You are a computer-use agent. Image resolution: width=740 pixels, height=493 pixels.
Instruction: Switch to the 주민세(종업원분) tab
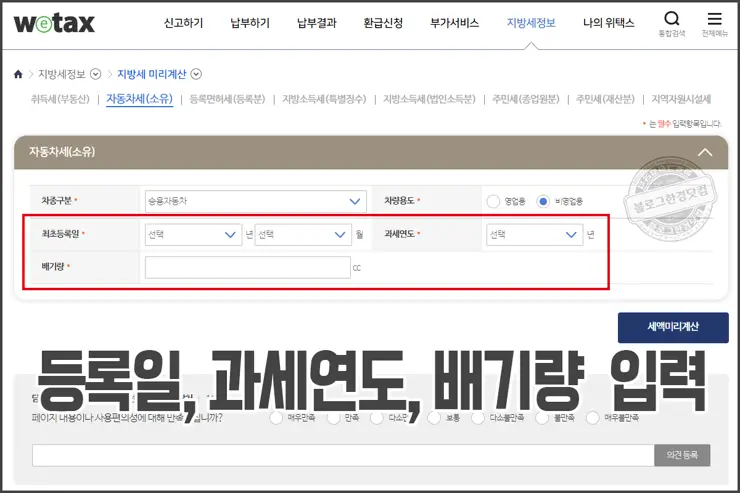click(x=526, y=99)
